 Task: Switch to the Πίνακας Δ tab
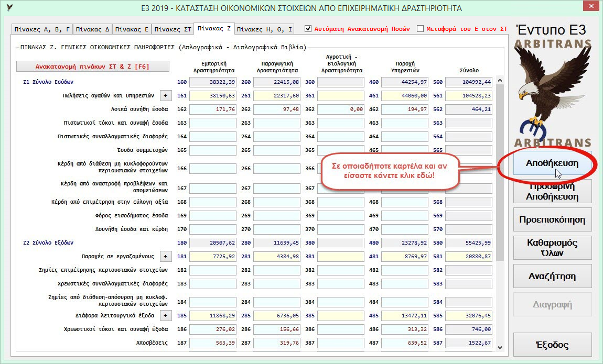click(92, 29)
